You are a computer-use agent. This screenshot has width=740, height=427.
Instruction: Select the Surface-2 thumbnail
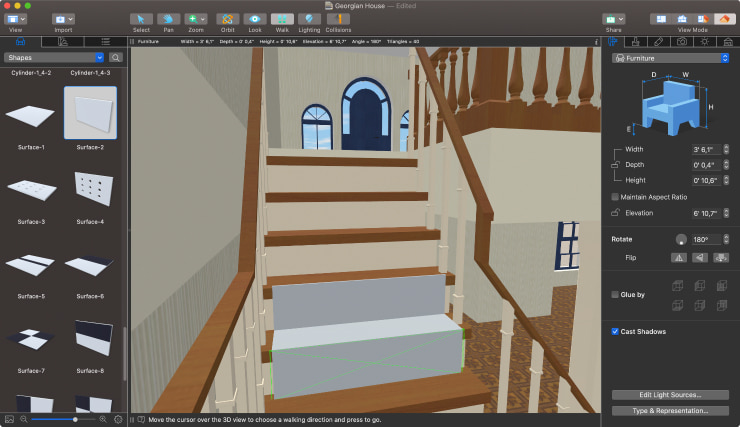pyautogui.click(x=90, y=113)
